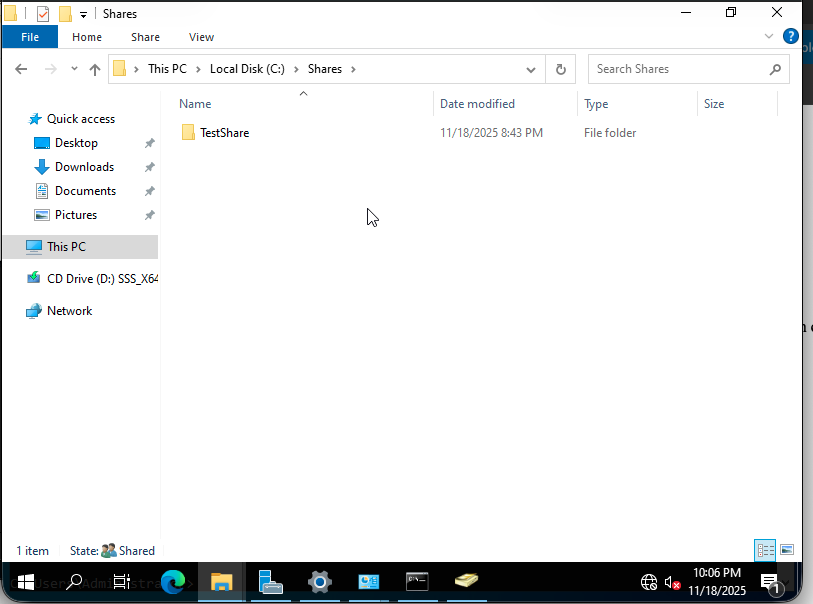Click inside the Search Shares box
The width and height of the screenshot is (813, 604).
680,68
